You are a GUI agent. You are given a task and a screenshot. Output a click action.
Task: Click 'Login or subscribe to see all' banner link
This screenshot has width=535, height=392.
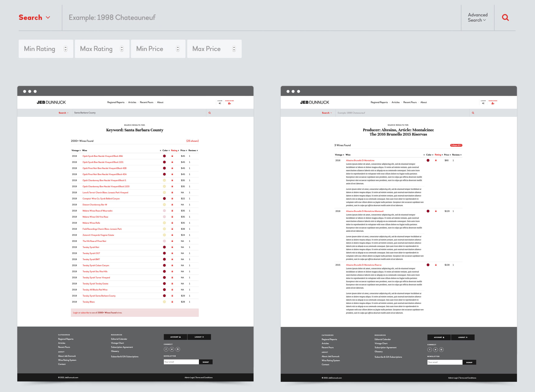click(x=98, y=313)
